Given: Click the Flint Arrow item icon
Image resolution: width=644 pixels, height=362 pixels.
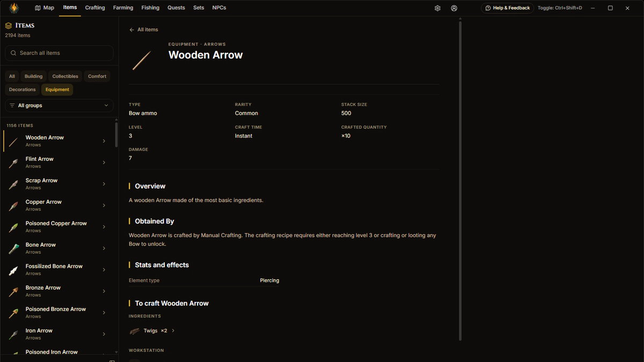Looking at the screenshot, I should click(x=14, y=162).
